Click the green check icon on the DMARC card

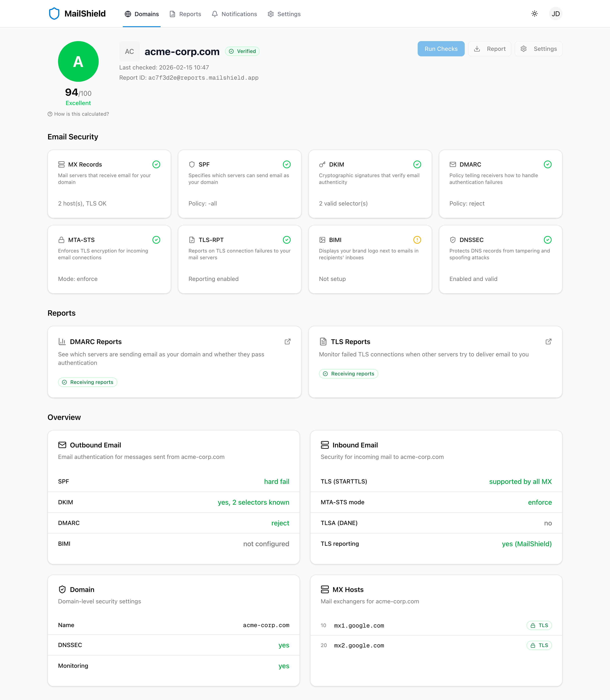point(547,164)
